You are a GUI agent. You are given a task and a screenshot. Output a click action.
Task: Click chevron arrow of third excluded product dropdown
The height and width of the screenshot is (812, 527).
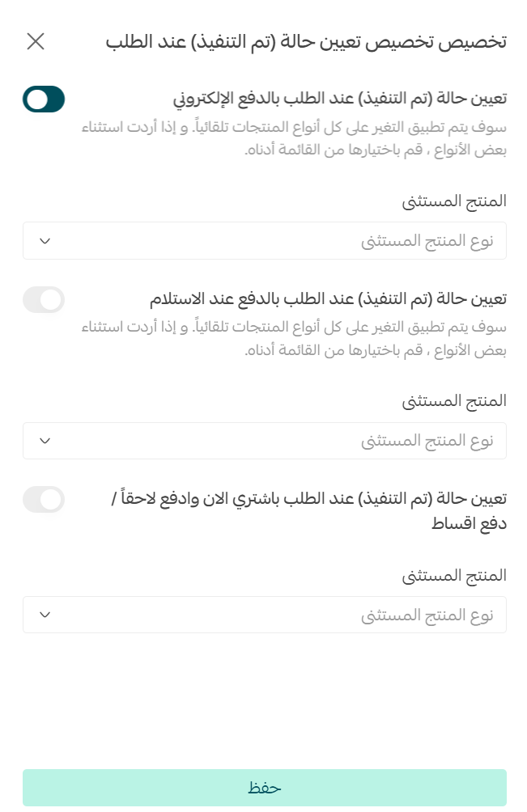pyautogui.click(x=45, y=615)
